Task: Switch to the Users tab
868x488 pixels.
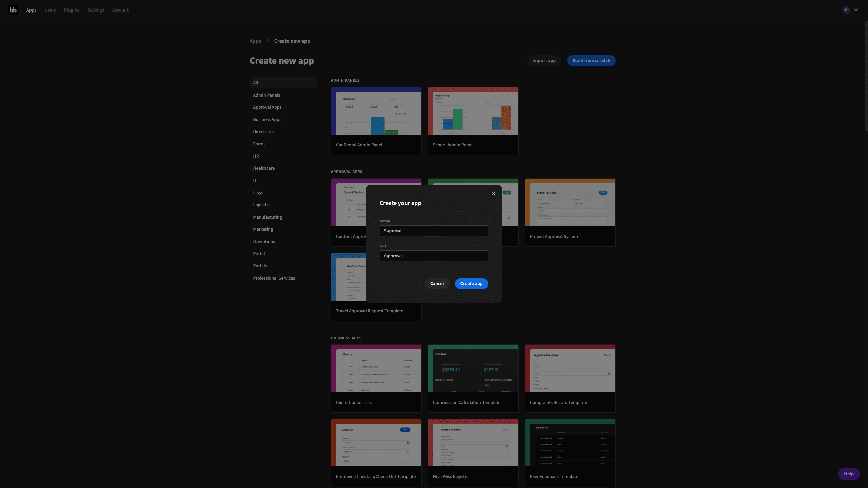Action: coord(50,10)
